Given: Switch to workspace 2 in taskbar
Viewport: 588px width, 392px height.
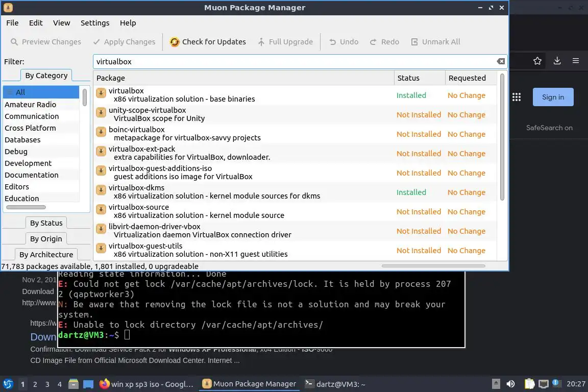Looking at the screenshot, I should 35,384.
